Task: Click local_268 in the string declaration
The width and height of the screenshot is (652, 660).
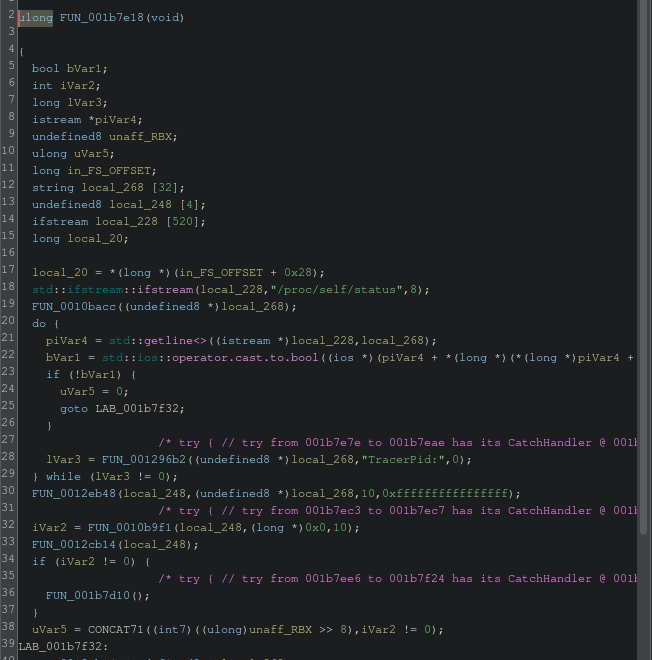Action: pos(112,187)
